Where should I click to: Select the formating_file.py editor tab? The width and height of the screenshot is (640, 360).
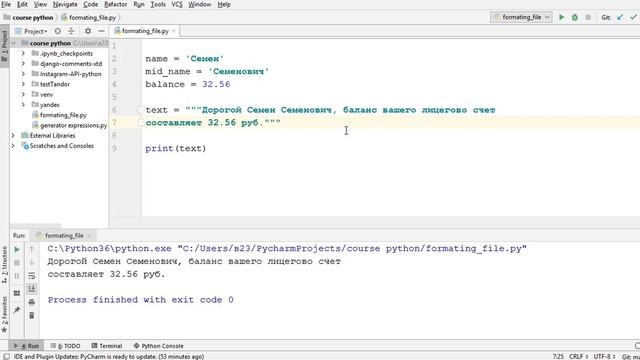coord(144,31)
